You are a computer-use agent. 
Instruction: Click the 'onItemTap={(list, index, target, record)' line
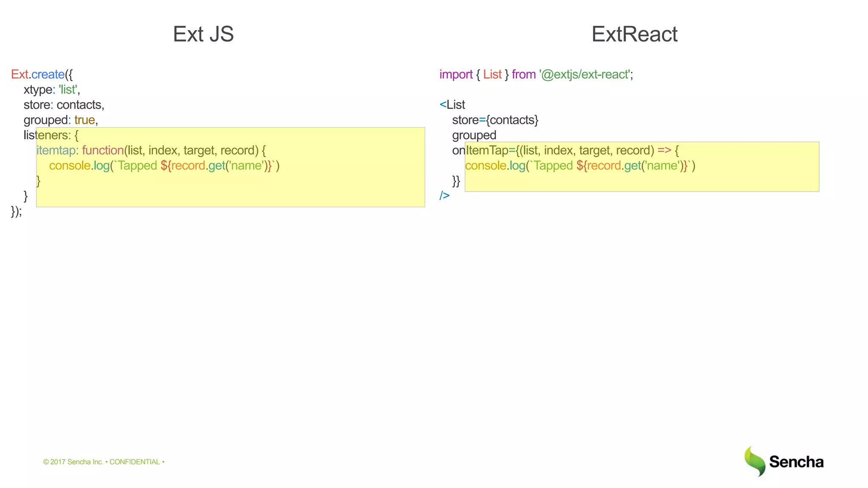click(x=565, y=150)
